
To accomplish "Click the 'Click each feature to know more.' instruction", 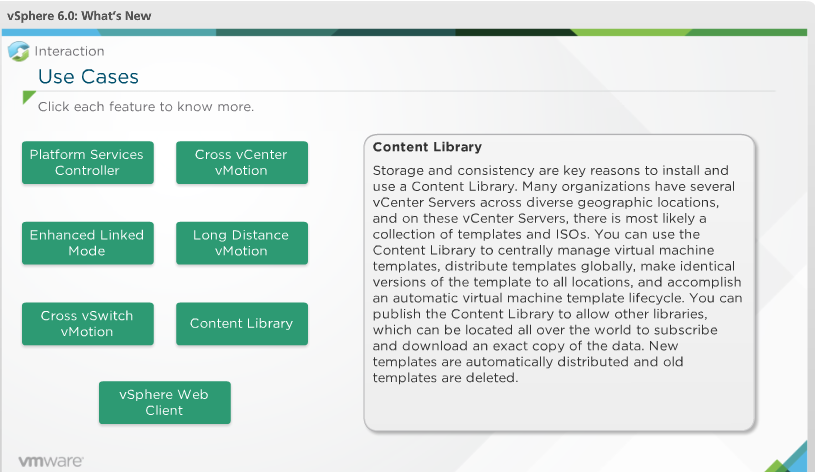I will (146, 107).
